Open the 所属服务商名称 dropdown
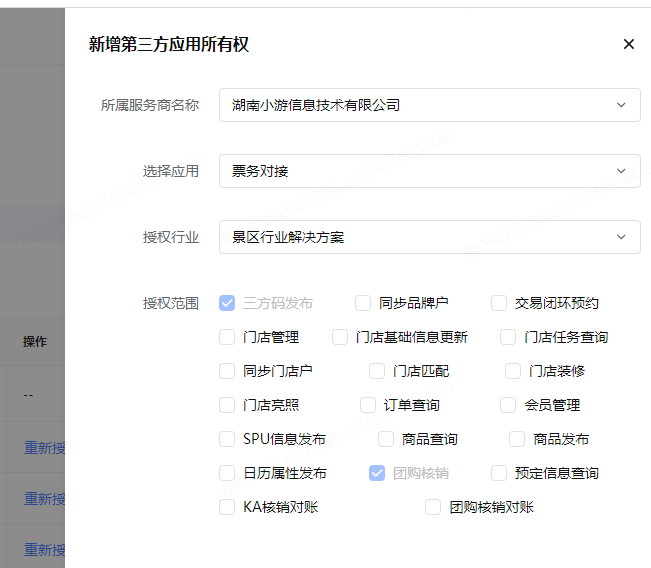The image size is (651, 568). tap(429, 105)
